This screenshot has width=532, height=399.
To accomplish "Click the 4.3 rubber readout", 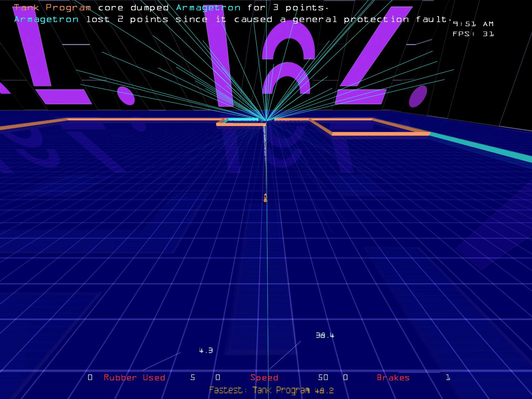I will [206, 350].
